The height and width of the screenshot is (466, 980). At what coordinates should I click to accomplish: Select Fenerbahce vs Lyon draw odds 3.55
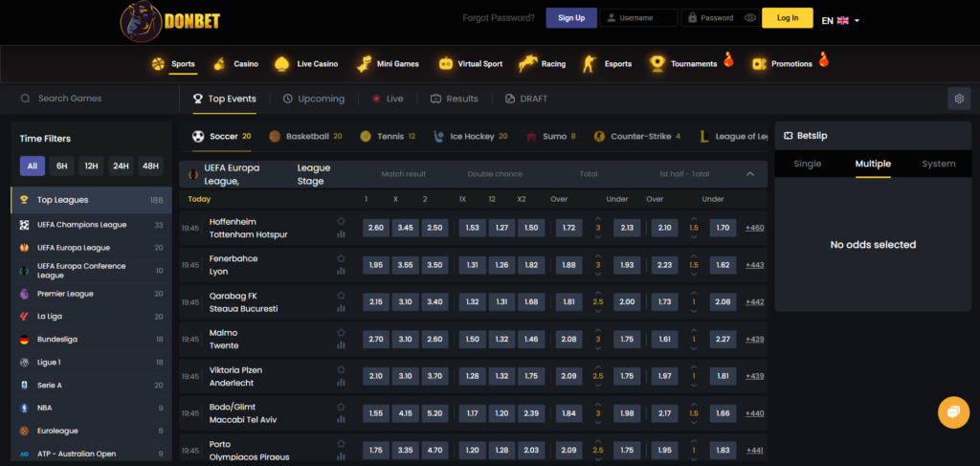pyautogui.click(x=405, y=265)
